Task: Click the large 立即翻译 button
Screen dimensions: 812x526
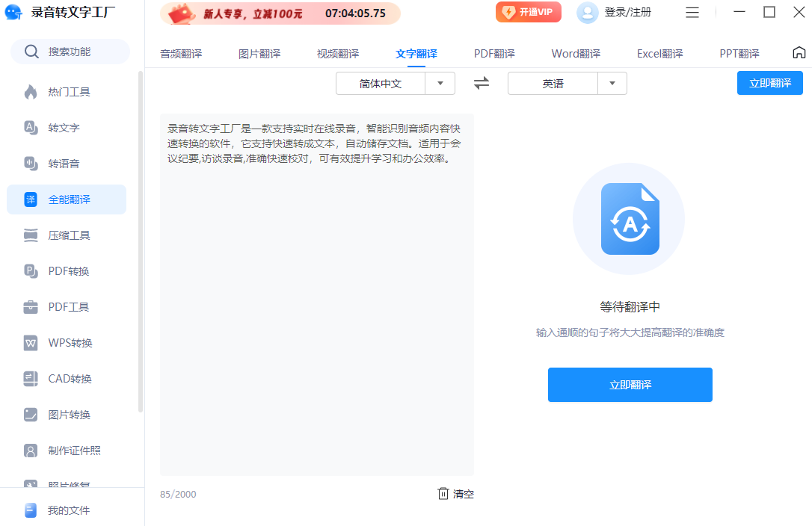Action: click(x=630, y=385)
